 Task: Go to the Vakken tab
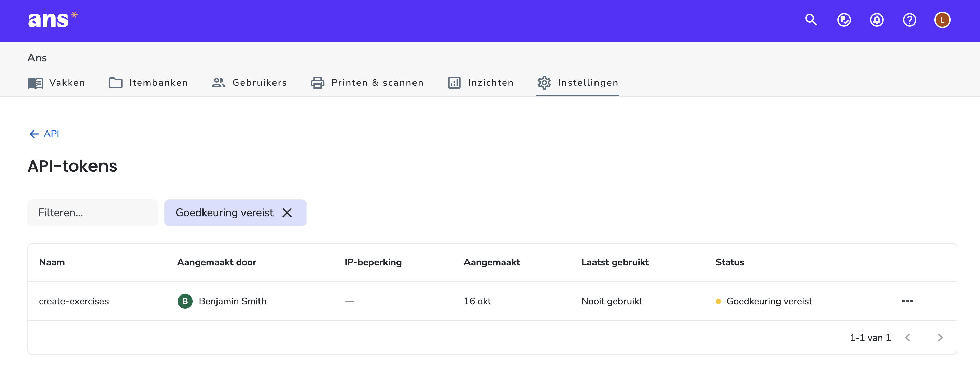point(56,83)
